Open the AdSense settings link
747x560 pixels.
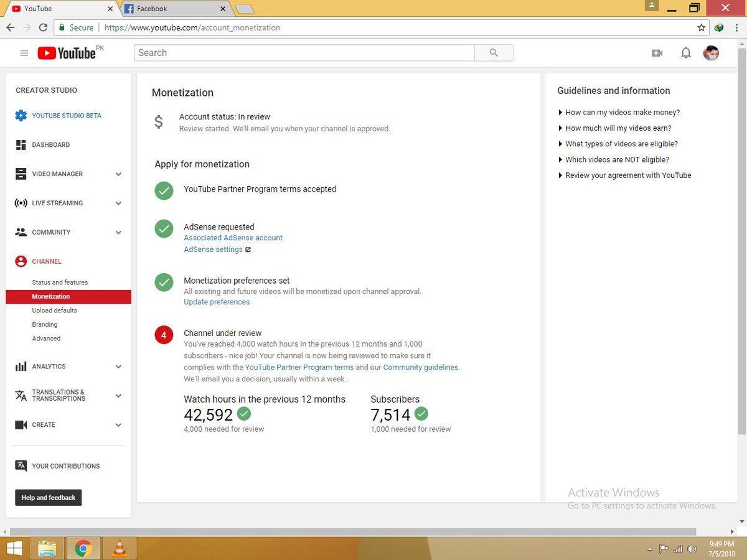click(213, 250)
